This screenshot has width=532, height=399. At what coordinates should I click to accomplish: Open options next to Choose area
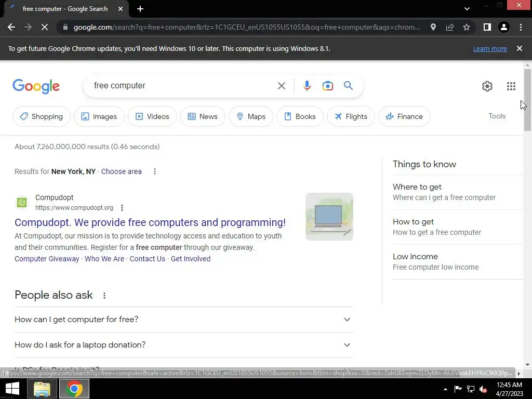tap(155, 171)
